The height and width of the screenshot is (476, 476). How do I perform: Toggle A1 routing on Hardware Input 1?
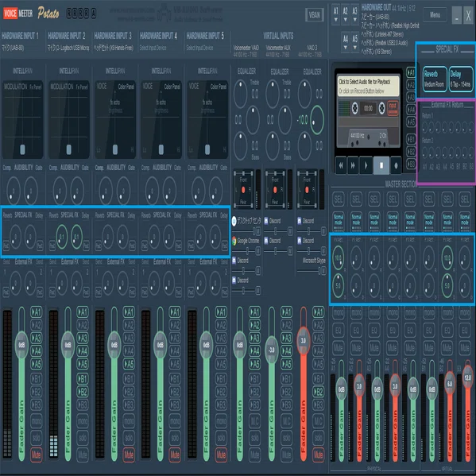pyautogui.click(x=36, y=312)
